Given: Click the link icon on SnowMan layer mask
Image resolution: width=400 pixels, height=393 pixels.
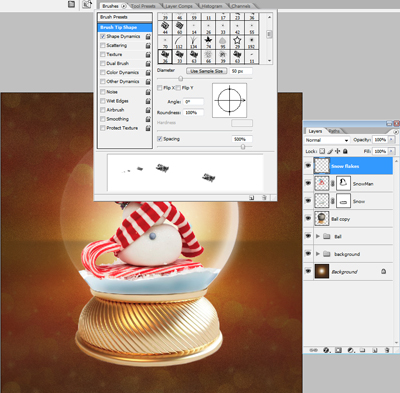Looking at the screenshot, I should coord(333,184).
